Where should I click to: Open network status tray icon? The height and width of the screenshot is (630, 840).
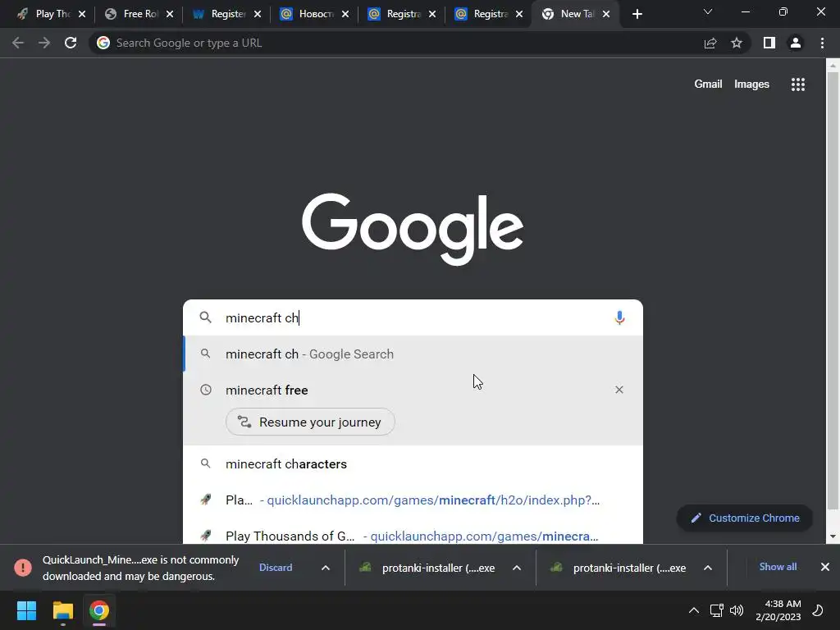[x=716, y=610]
